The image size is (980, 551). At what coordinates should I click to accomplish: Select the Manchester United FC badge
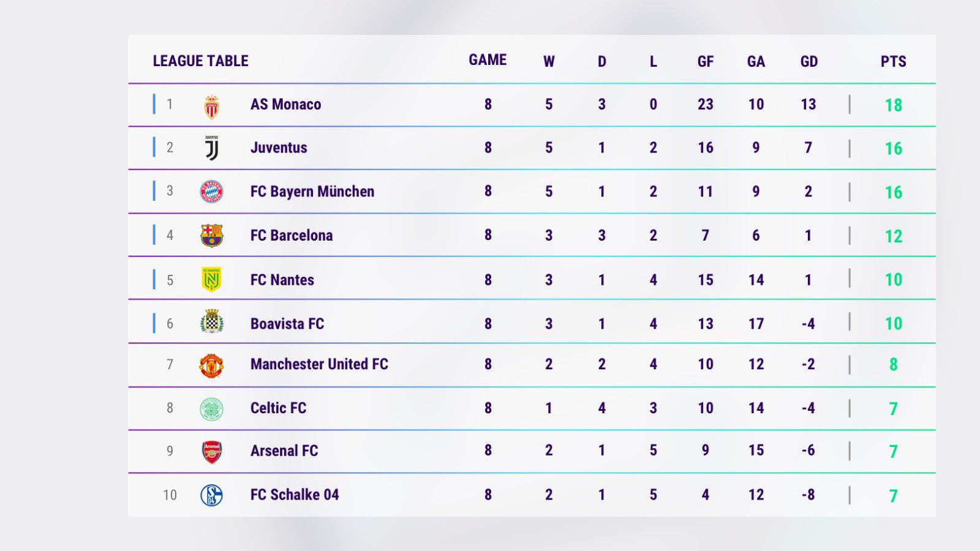[x=211, y=365]
